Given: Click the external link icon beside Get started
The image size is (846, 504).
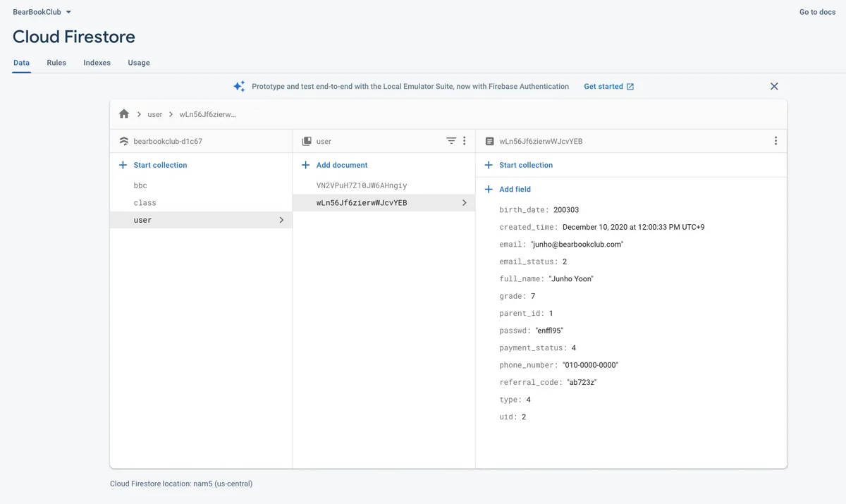Looking at the screenshot, I should click(630, 87).
